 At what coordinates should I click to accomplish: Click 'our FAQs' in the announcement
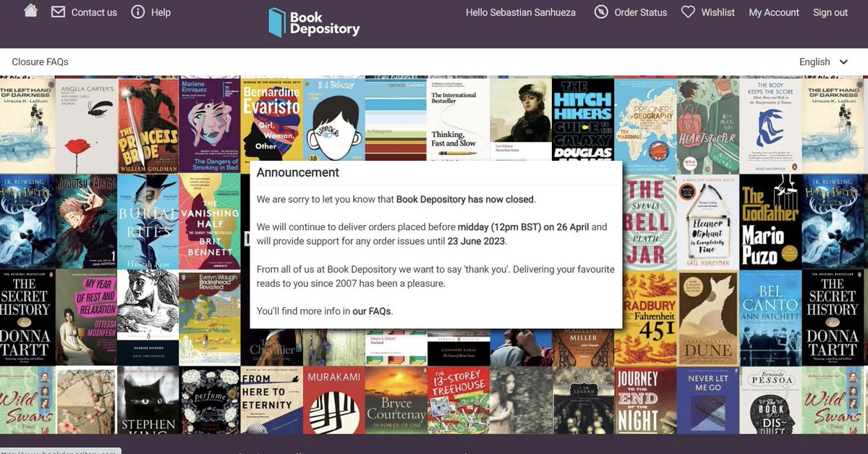pos(371,311)
